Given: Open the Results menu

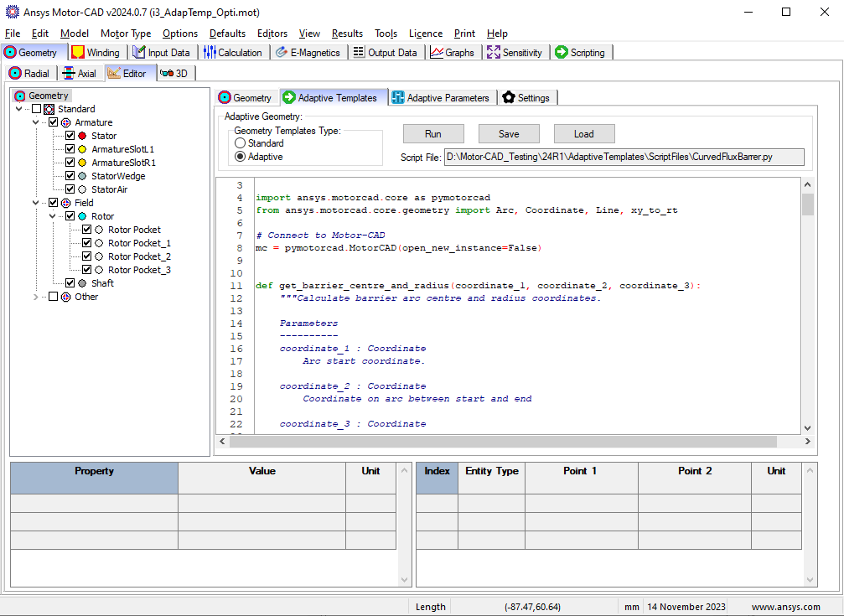Looking at the screenshot, I should click(347, 34).
